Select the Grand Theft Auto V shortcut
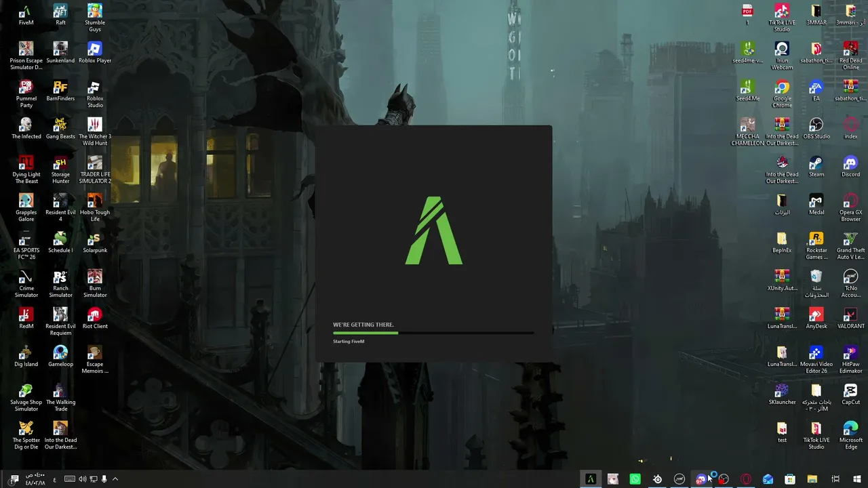 click(x=850, y=246)
